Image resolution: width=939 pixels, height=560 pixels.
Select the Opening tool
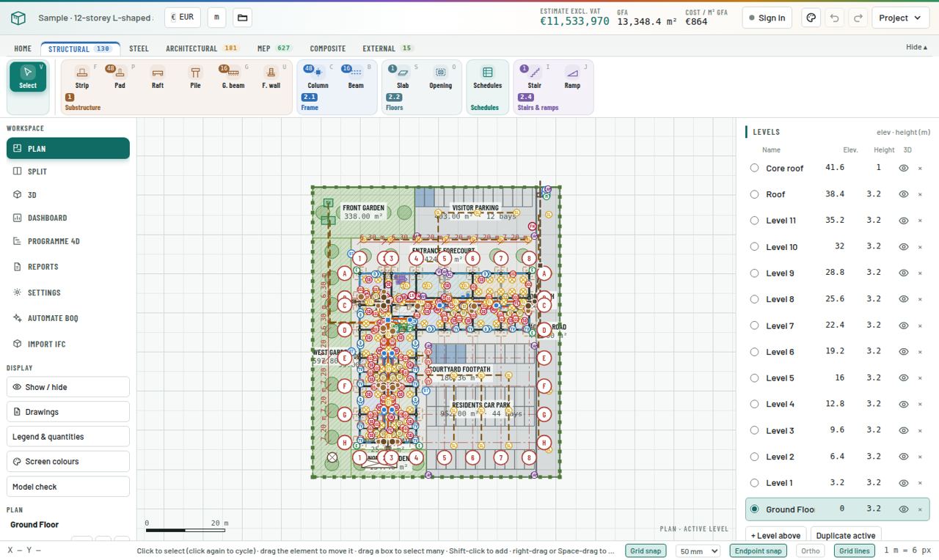(440, 78)
